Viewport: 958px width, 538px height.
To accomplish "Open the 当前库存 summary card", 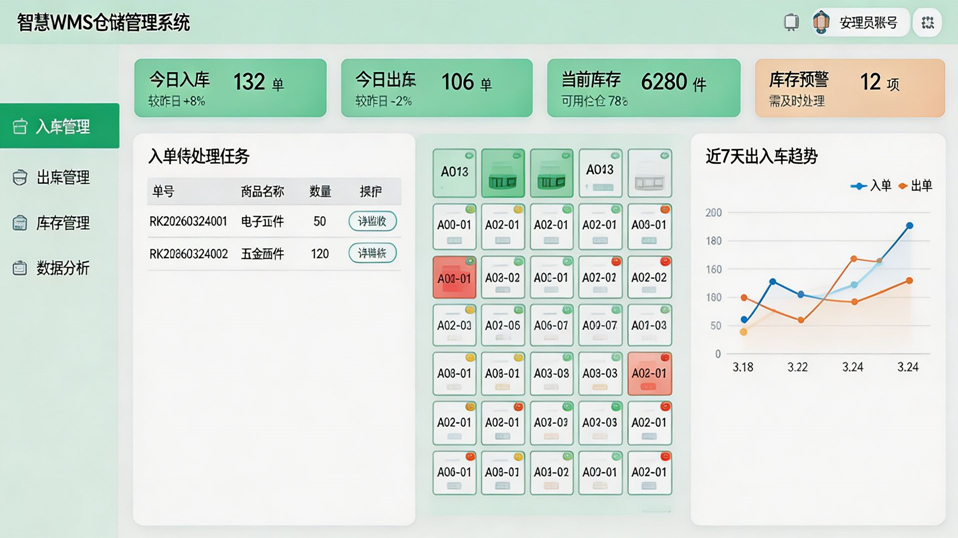I will (643, 88).
